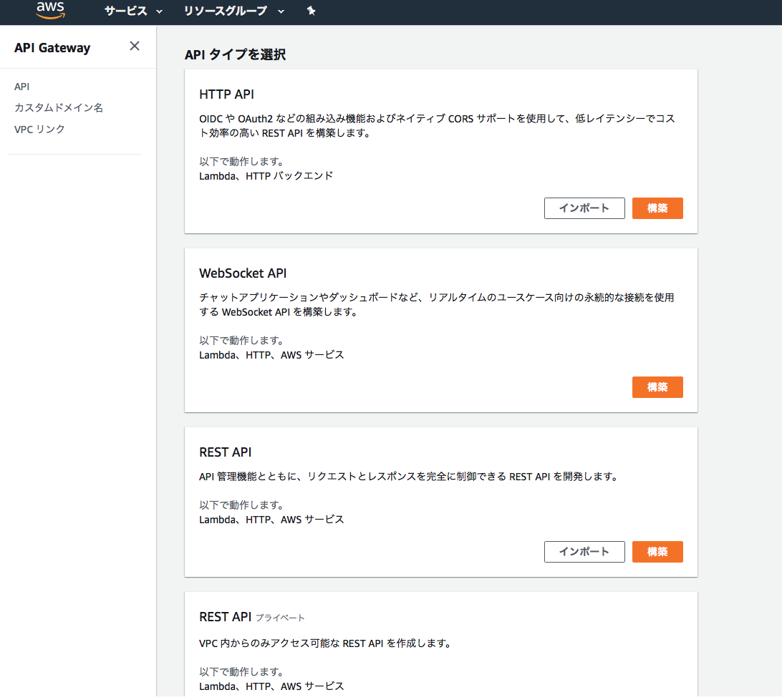The image size is (782, 700).
Task: Close the API Gateway sidebar panel
Action: [x=134, y=47]
